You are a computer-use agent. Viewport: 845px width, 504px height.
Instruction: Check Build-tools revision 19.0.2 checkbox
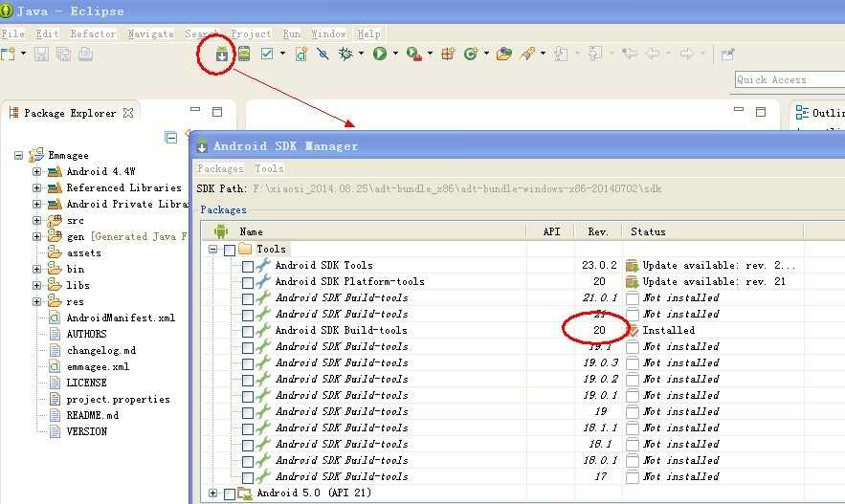pyautogui.click(x=248, y=381)
